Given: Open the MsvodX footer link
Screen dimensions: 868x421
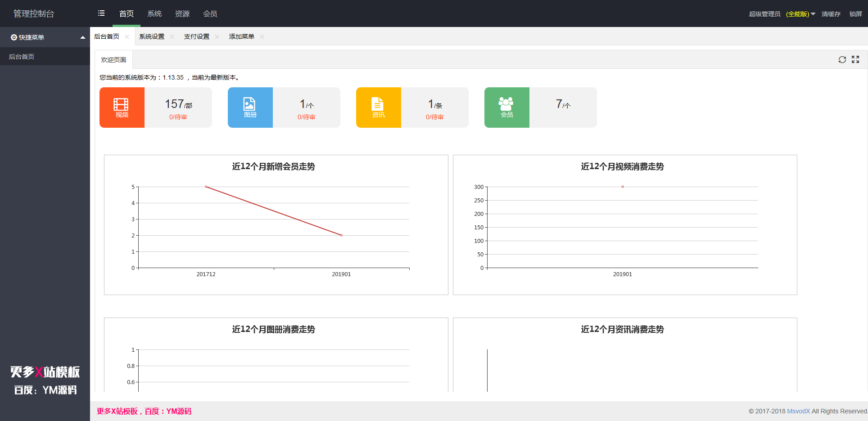Looking at the screenshot, I should point(798,411).
